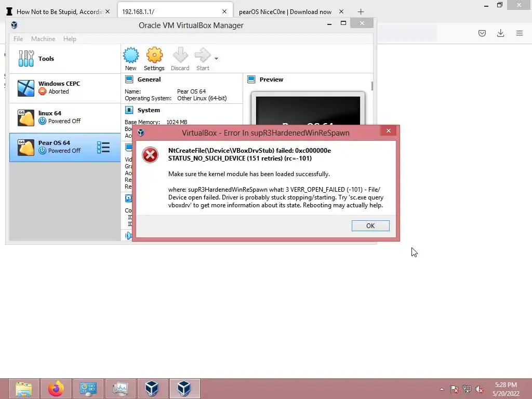Select the linux 64 virtual machine

pos(65,117)
